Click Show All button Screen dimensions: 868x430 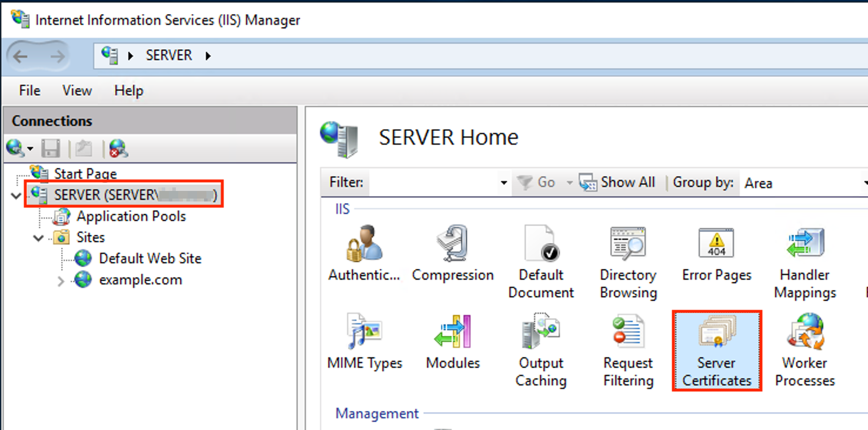(x=617, y=183)
